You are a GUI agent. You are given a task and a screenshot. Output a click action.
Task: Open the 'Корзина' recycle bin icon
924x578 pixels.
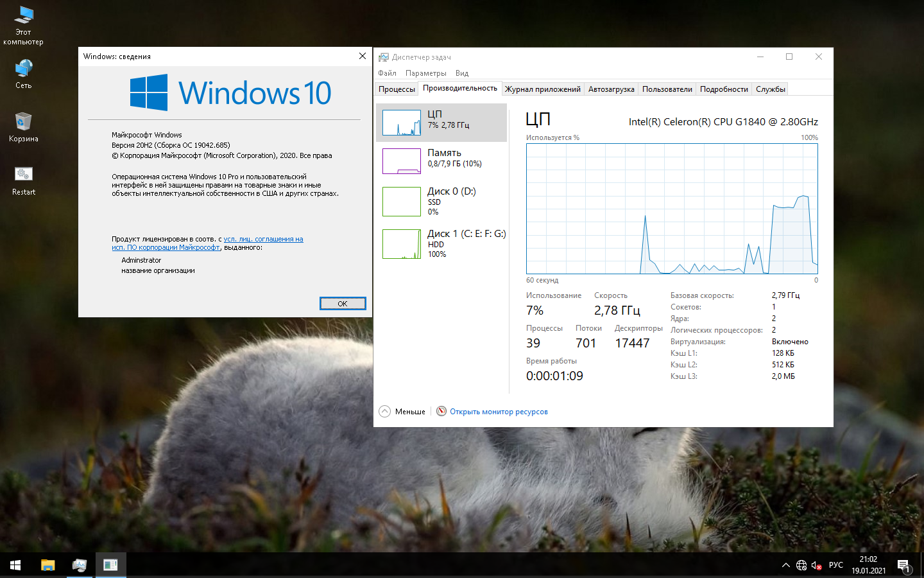(23, 127)
